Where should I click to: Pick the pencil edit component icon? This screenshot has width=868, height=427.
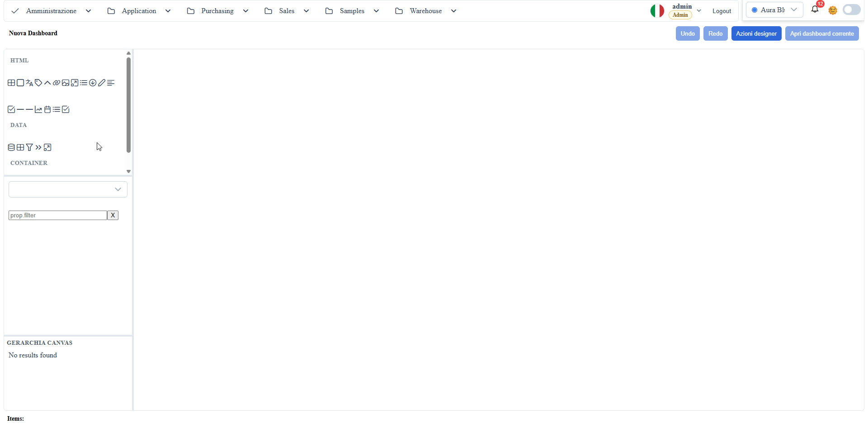[x=102, y=83]
